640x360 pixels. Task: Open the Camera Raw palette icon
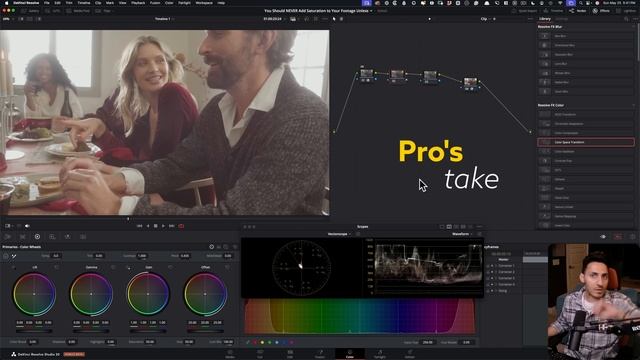[x=8, y=236]
